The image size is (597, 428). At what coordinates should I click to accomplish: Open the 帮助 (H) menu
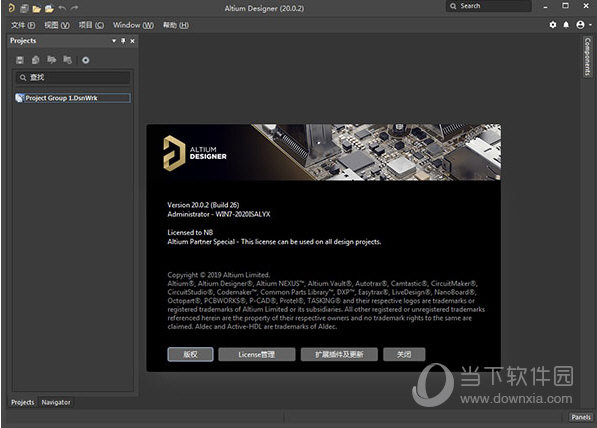176,25
